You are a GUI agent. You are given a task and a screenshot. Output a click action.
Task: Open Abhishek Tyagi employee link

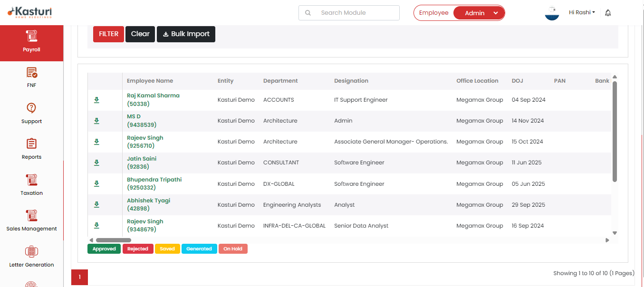148,204
